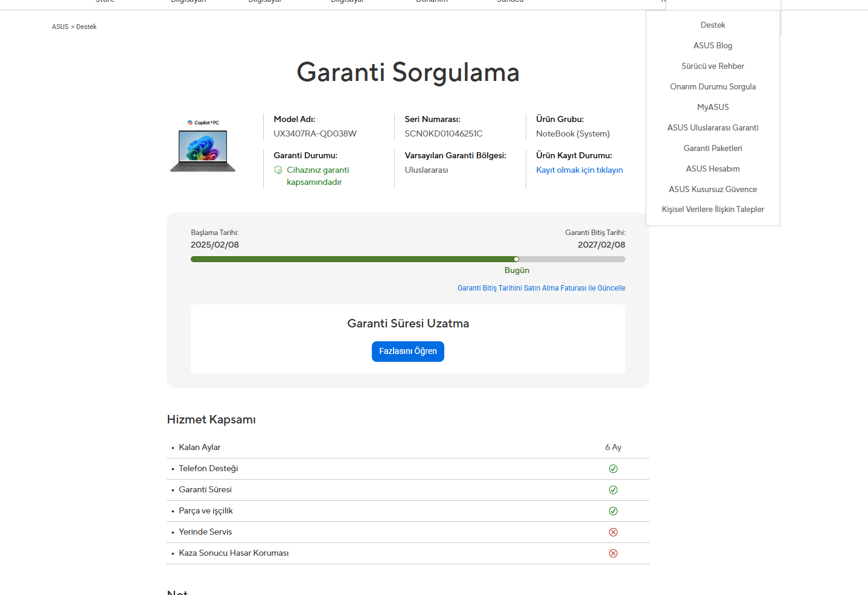Select ASUS Blog in the dropdown menu
Image resolution: width=868 pixels, height=595 pixels.
pyautogui.click(x=713, y=46)
